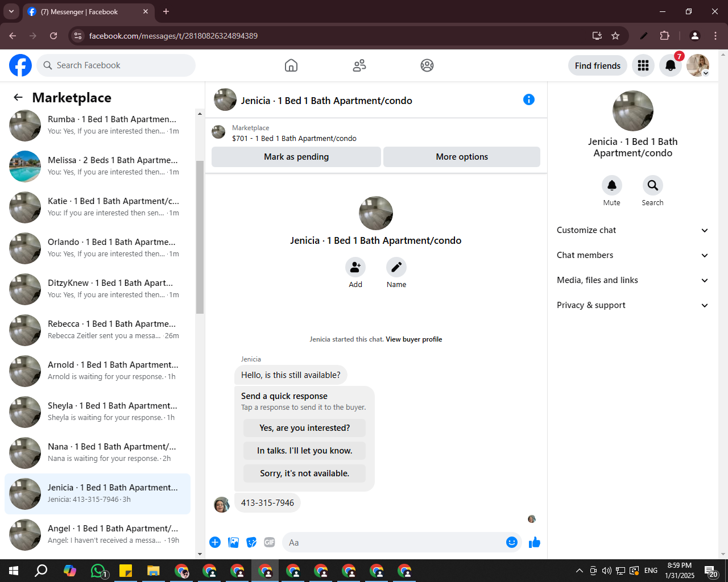728x582 pixels.
Task: Click Find friends button
Action: (598, 65)
